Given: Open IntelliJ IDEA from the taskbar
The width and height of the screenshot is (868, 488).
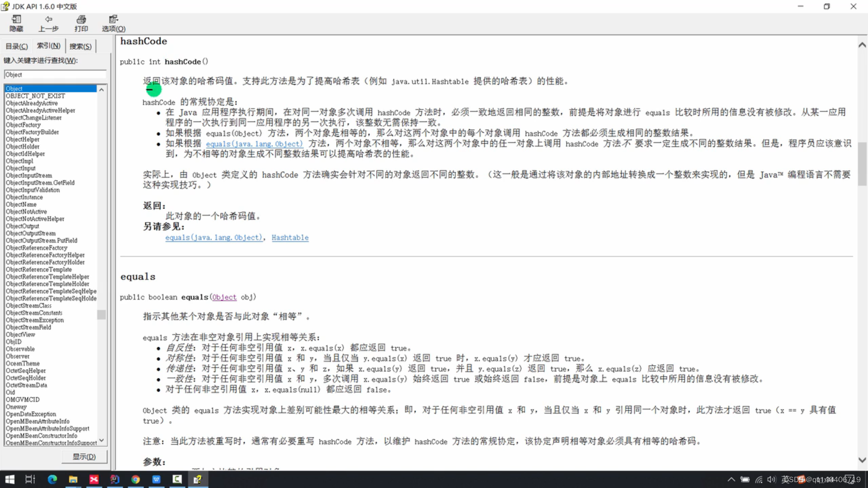Looking at the screenshot, I should [x=115, y=479].
